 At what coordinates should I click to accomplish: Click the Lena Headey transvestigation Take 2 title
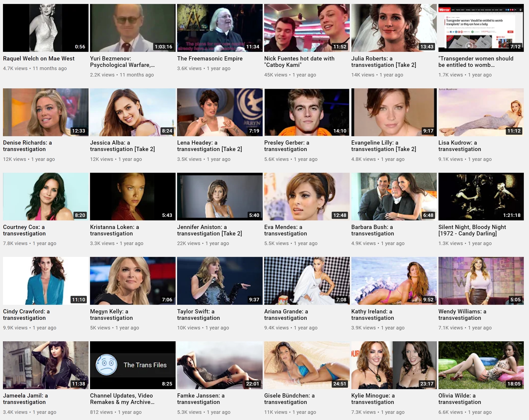210,146
